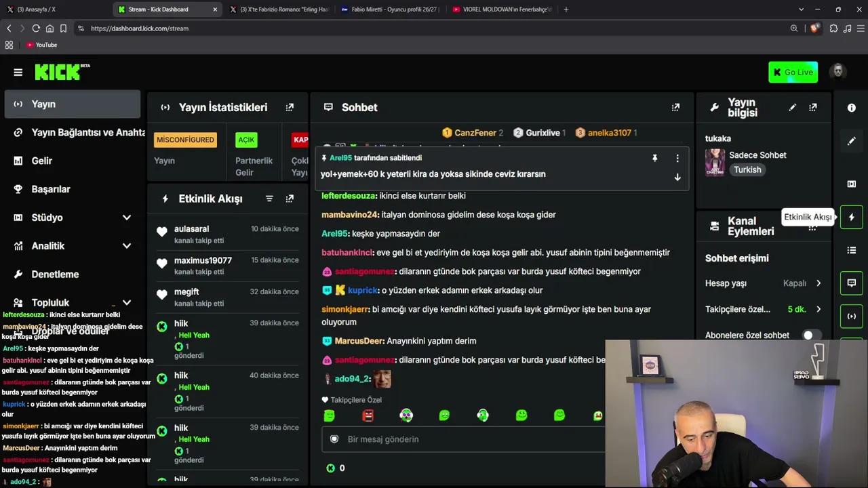Click the Turkish language tag
This screenshot has width=868, height=488.
pyautogui.click(x=747, y=170)
